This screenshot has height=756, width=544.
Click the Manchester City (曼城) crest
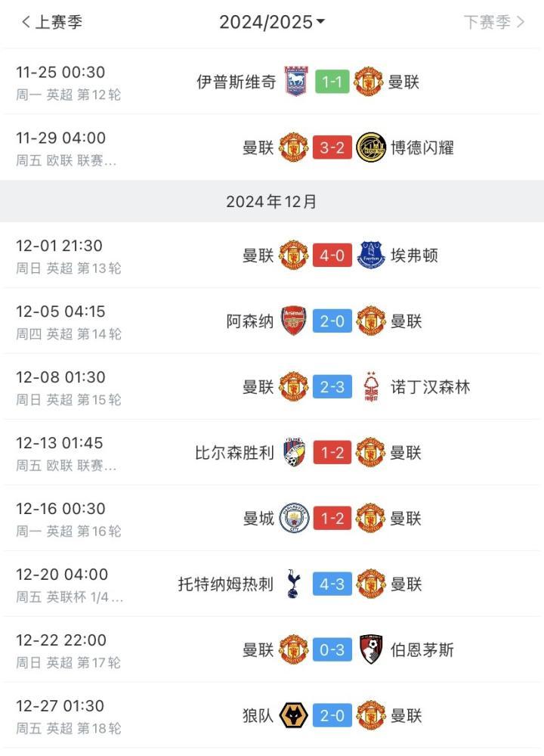tap(295, 519)
